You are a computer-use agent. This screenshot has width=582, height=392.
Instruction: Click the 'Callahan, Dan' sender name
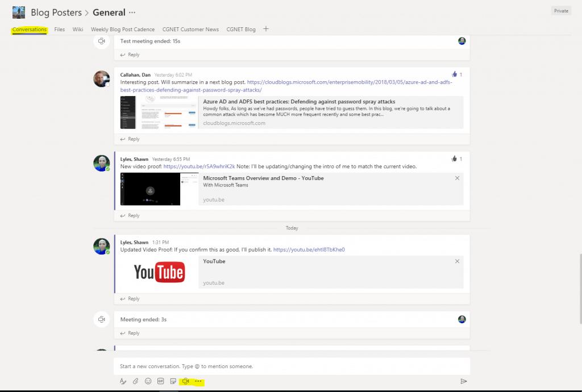point(135,75)
